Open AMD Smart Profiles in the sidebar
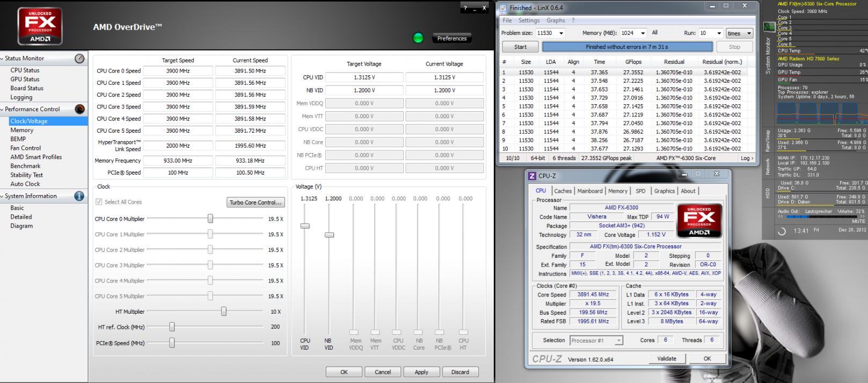The width and height of the screenshot is (868, 383). tap(36, 157)
